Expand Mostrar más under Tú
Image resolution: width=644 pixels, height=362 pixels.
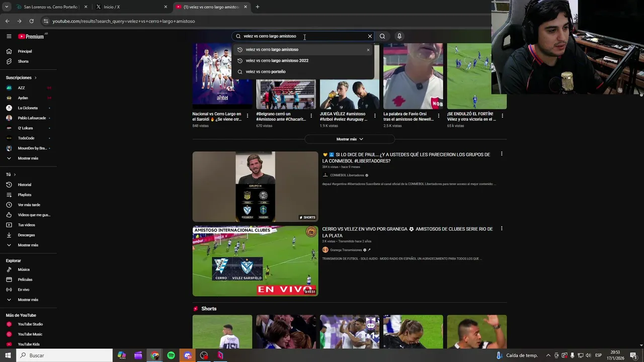point(28,245)
